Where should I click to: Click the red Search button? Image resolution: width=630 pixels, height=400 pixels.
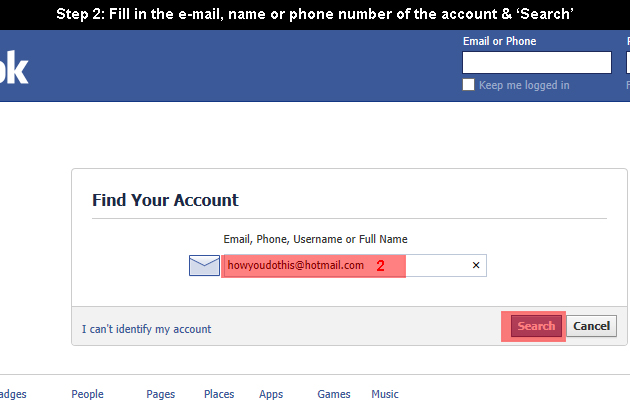[x=536, y=326]
